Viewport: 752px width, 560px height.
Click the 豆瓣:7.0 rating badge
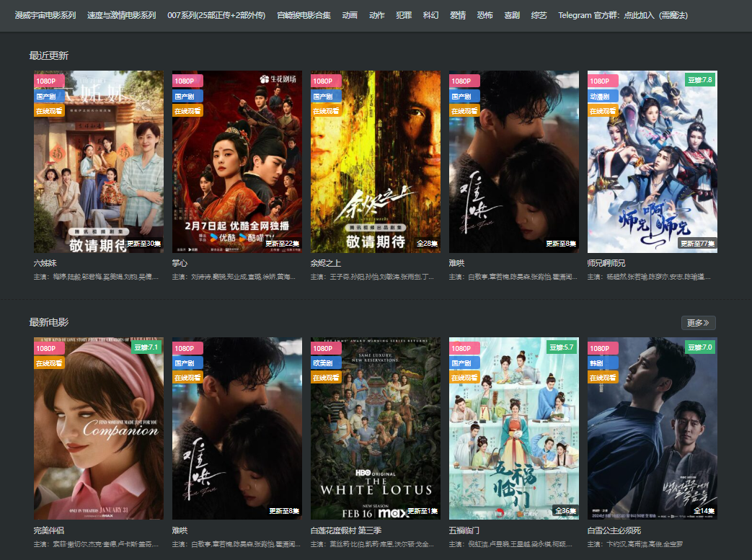[x=699, y=347]
